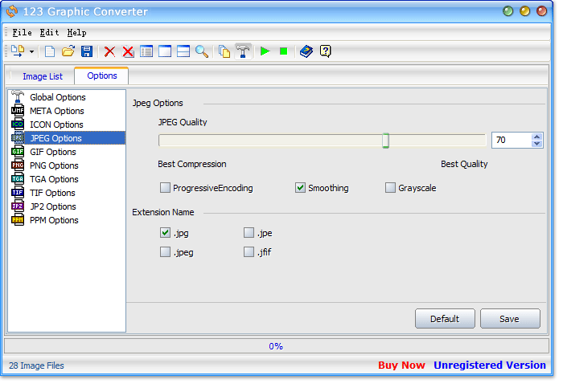Start conversion with green play icon
The image size is (563, 392).
[265, 51]
